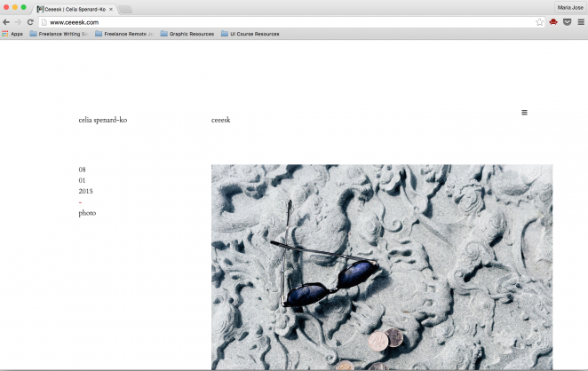Open the Freelance Writing bookmarks folder
The height and width of the screenshot is (371, 588).
[x=59, y=34]
